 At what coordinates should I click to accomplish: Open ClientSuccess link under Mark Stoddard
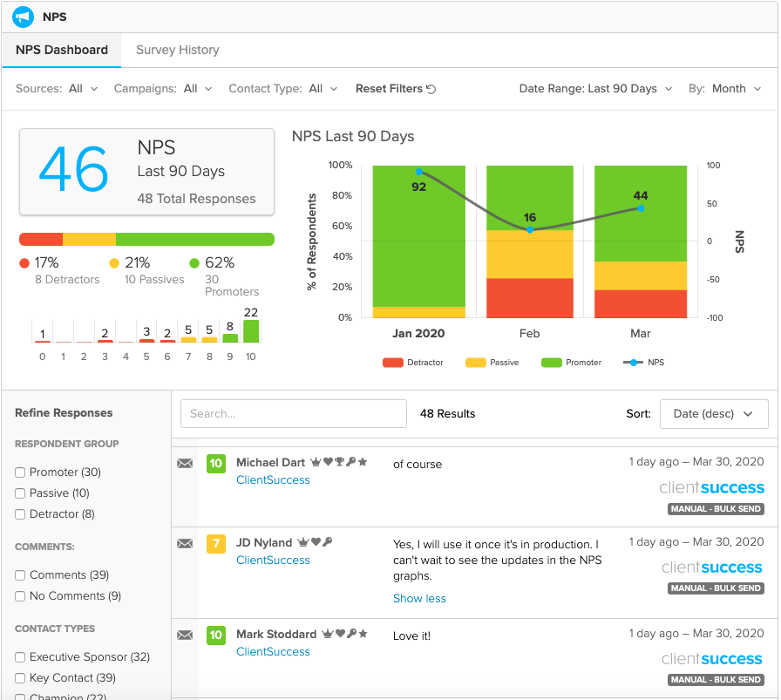point(273,652)
